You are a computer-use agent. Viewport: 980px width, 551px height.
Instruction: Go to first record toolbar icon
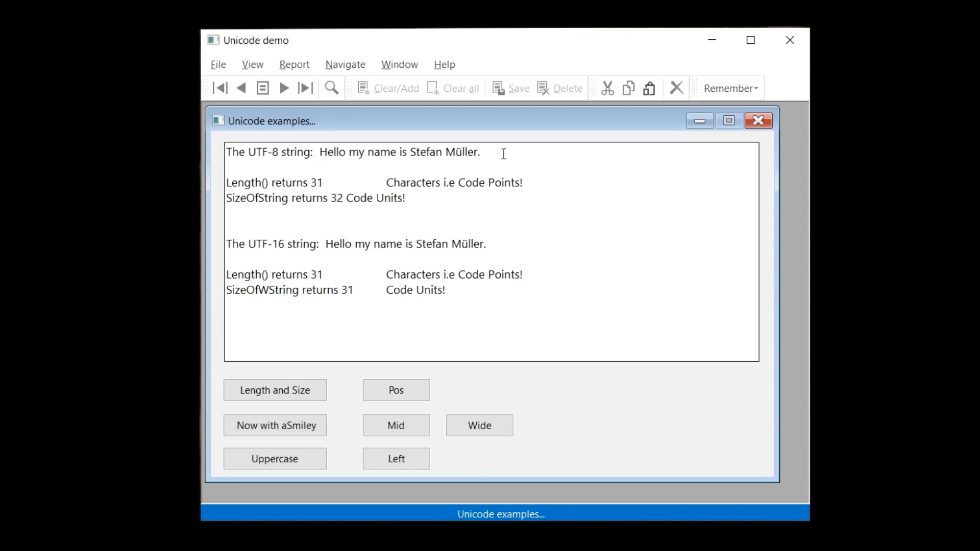coord(220,88)
